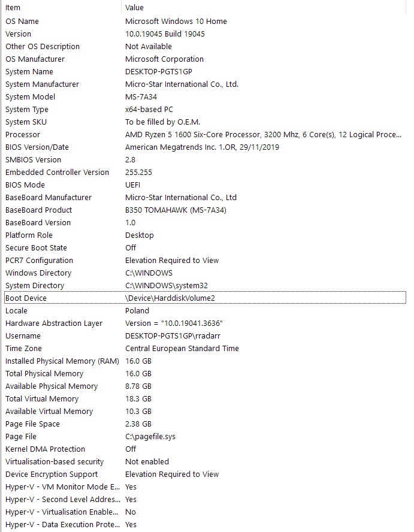Click the Available Virtual Memory value 10.3 GB
Viewport: 414px width, 532px height.
click(138, 411)
